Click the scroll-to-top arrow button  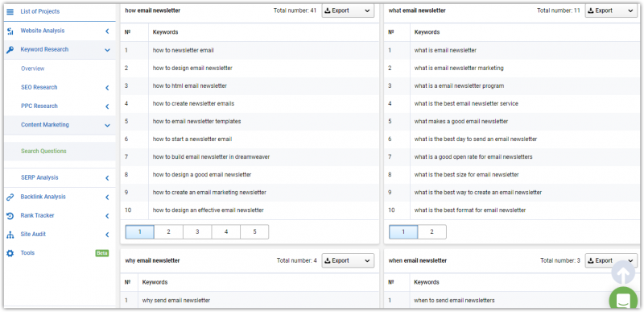pyautogui.click(x=623, y=272)
